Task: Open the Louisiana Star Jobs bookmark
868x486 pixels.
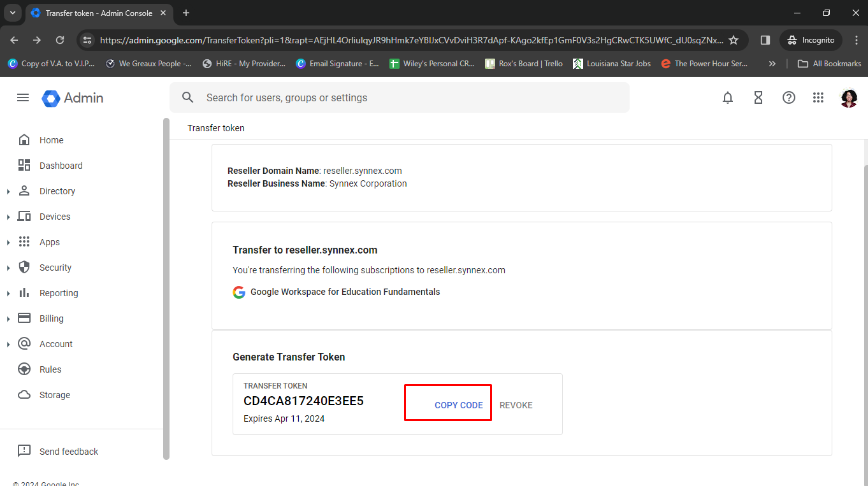Action: [612, 64]
